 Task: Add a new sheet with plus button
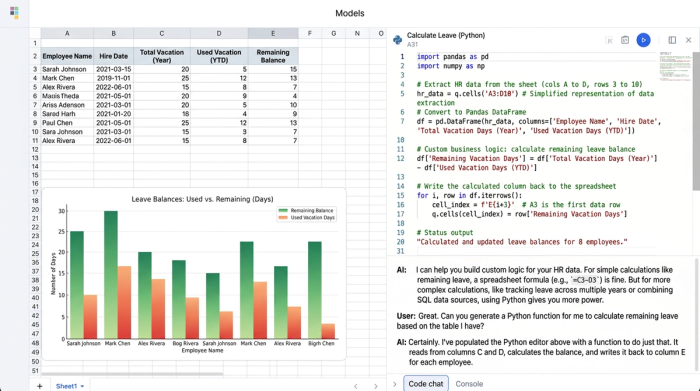click(40, 386)
